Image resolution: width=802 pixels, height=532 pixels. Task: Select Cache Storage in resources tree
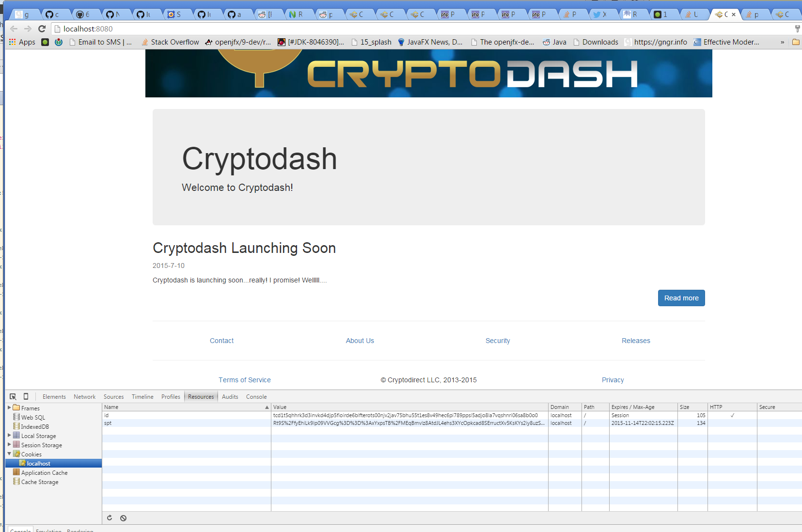point(36,482)
